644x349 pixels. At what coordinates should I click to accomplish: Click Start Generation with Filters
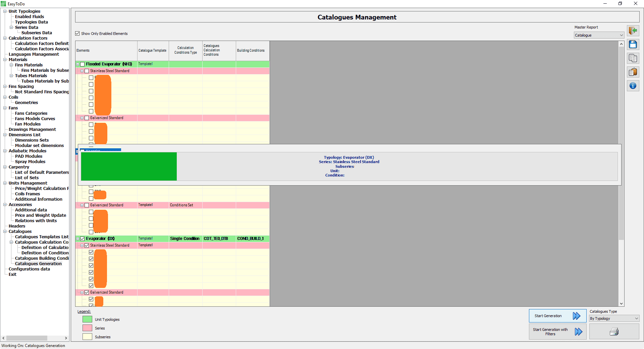point(557,332)
